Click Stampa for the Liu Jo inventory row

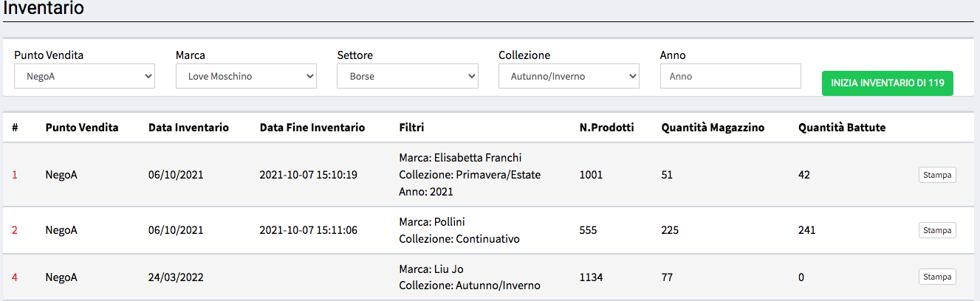coord(937,277)
